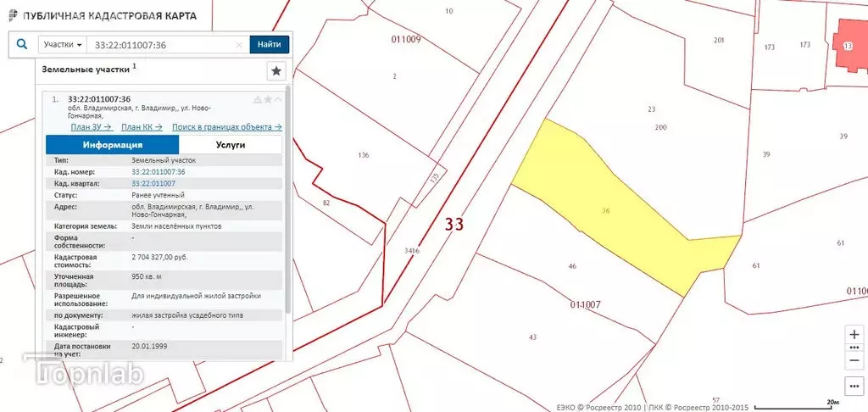This screenshot has height=412, width=868.
Task: Click parcel label 82 on map
Action: click(x=326, y=203)
